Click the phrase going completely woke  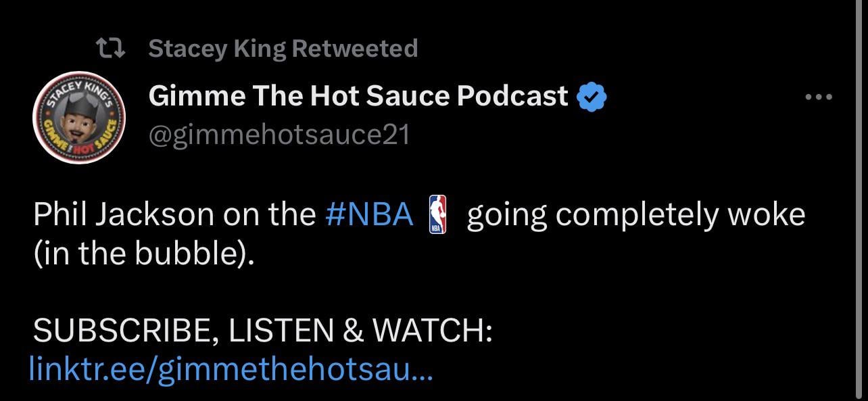635,214
